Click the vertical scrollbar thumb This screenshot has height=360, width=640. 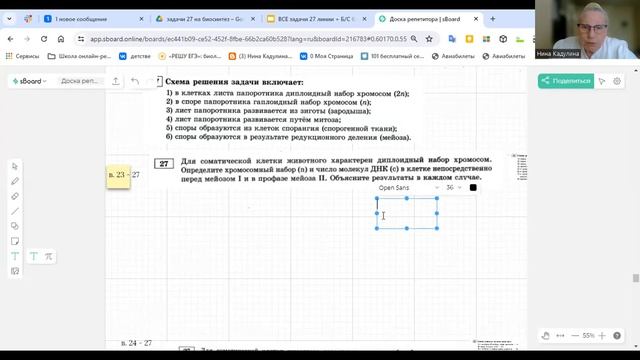click(x=636, y=278)
